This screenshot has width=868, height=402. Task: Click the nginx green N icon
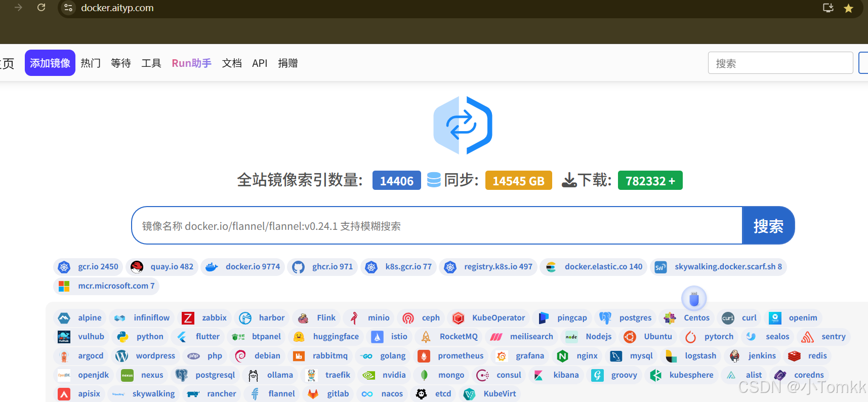point(562,356)
